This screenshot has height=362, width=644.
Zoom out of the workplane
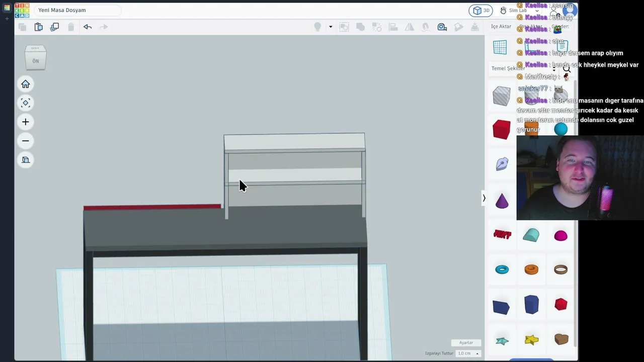coord(26,141)
